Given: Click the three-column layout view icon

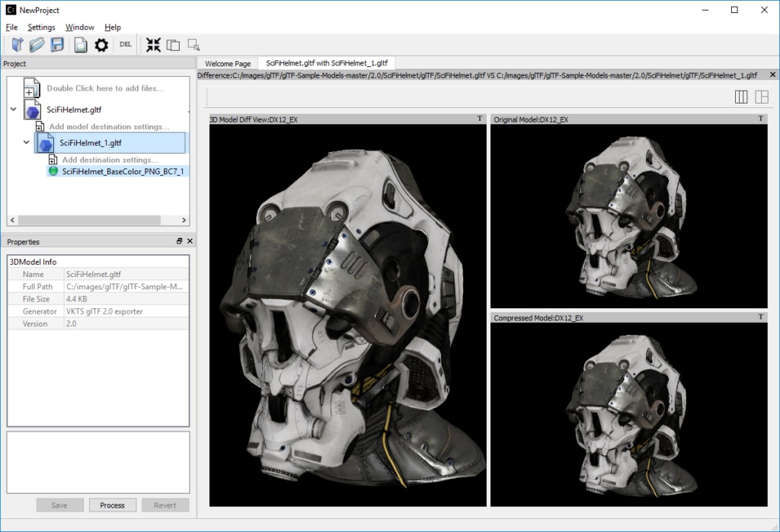Looking at the screenshot, I should tap(740, 97).
